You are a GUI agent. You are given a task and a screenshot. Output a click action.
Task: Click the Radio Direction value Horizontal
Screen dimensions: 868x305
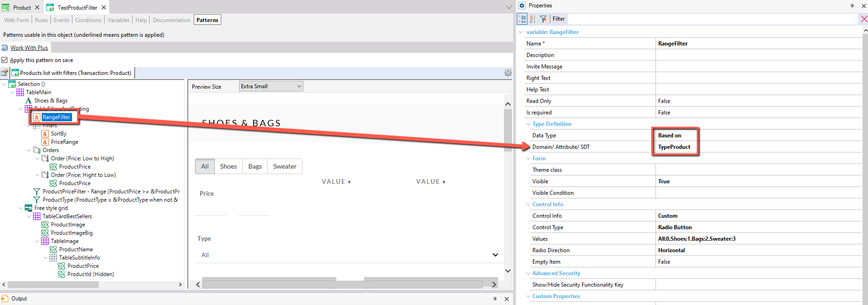[x=759, y=250]
